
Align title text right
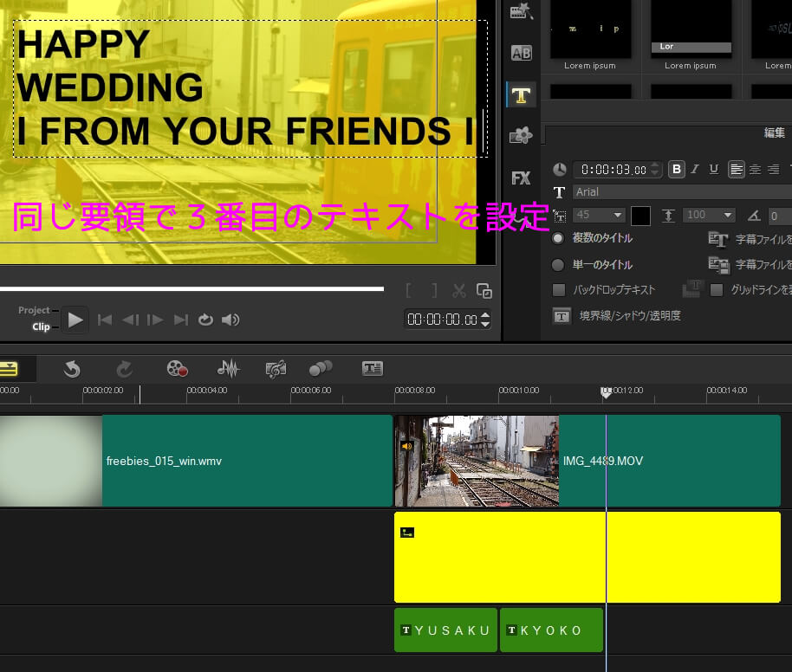click(x=773, y=170)
